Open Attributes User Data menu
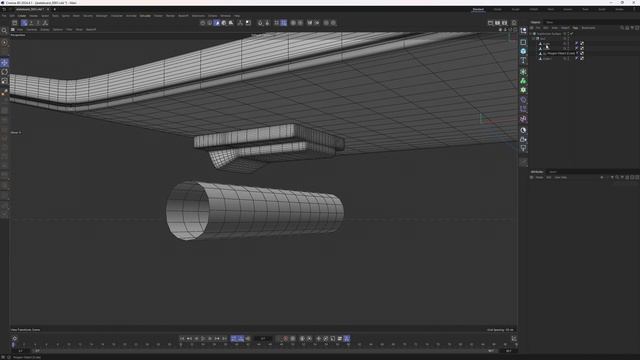Screen dimensions: 640x360 point(560,178)
